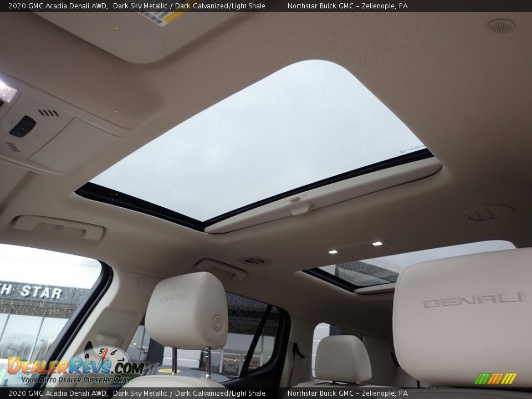This screenshot has height=399, width=532.
Task: Click the DENALI embossing on large right headrest
Action: pyautogui.click(x=473, y=300)
